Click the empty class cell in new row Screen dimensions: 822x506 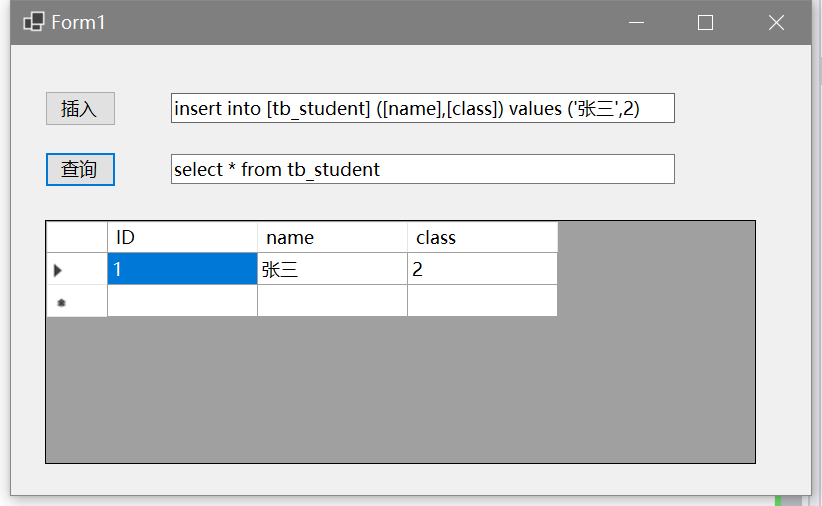click(482, 301)
